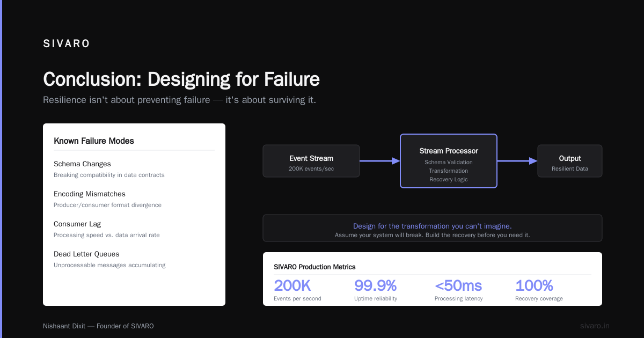This screenshot has width=644, height=338.
Task: Click the SIVARO logo text
Action: [67, 44]
